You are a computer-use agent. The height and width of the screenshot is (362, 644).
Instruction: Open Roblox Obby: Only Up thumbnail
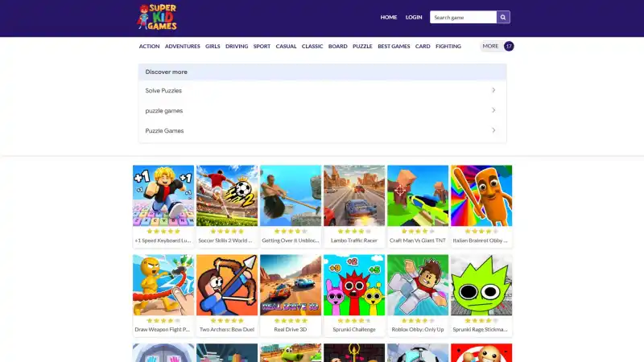[x=418, y=285]
